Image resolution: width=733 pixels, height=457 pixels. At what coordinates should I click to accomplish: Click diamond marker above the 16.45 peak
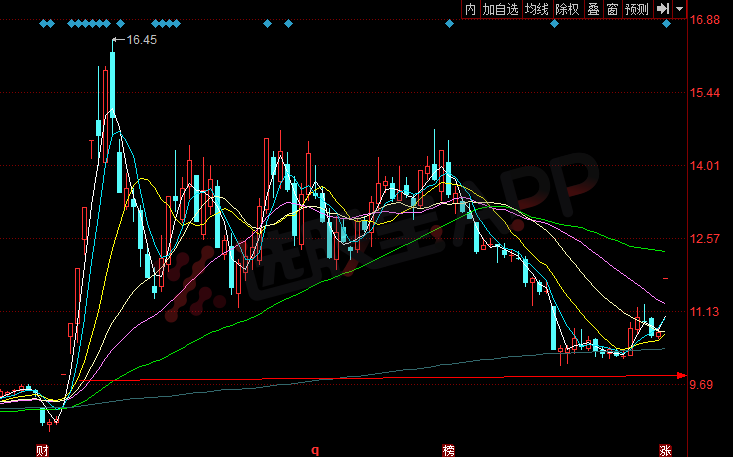tap(120, 23)
